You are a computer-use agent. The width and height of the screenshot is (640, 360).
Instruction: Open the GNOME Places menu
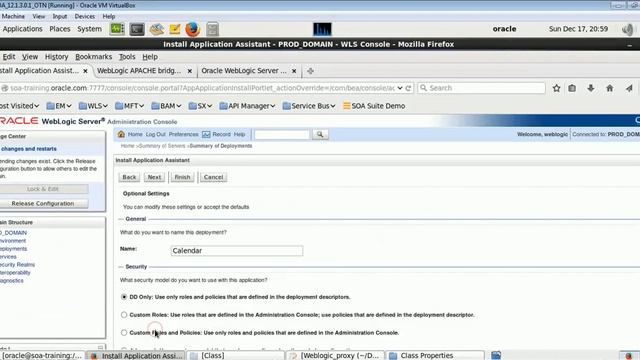click(60, 29)
